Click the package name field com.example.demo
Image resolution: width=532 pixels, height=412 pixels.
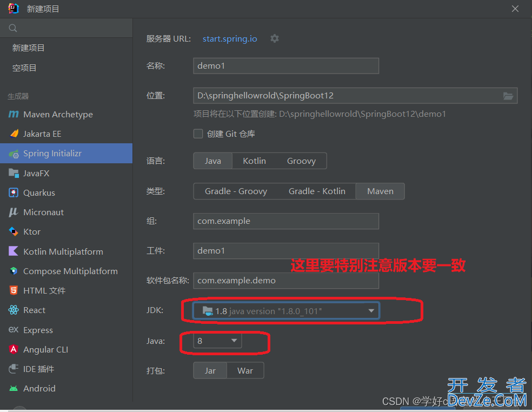click(x=286, y=281)
